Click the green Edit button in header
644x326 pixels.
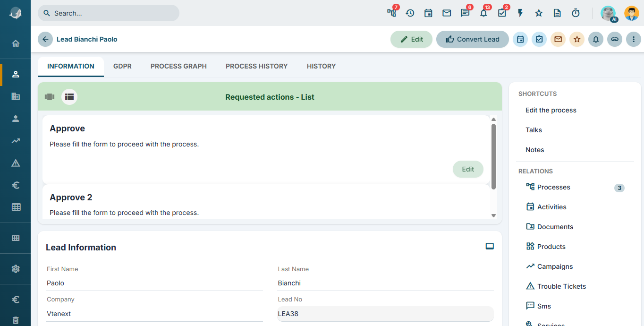(x=411, y=39)
